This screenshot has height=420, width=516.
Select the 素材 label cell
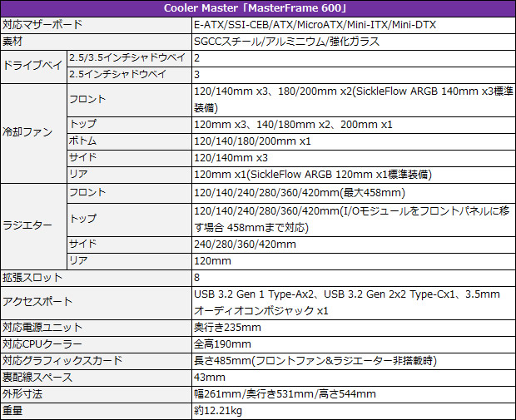96,42
